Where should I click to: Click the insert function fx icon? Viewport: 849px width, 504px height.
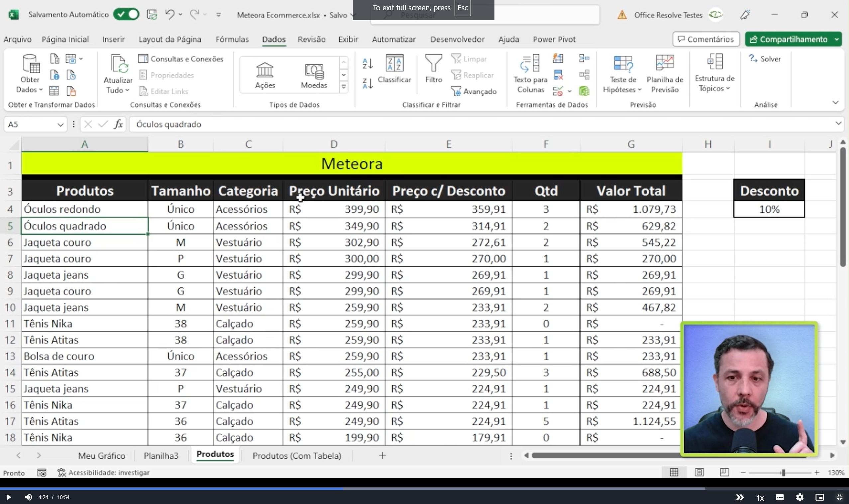point(118,124)
